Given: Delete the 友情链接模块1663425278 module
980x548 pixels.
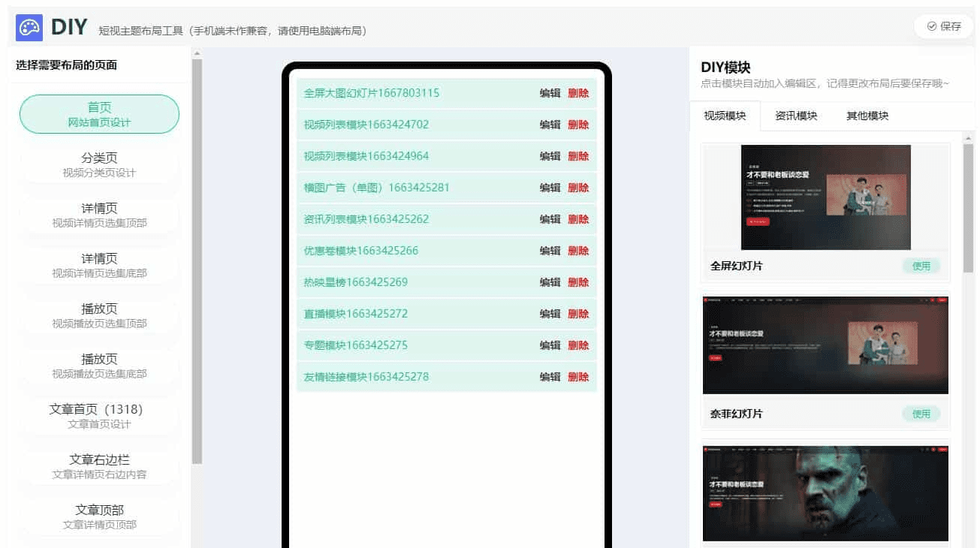Looking at the screenshot, I should [578, 377].
